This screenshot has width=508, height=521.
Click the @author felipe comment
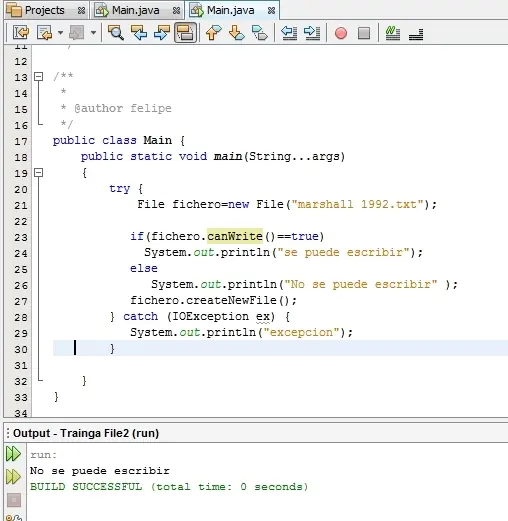click(x=123, y=108)
